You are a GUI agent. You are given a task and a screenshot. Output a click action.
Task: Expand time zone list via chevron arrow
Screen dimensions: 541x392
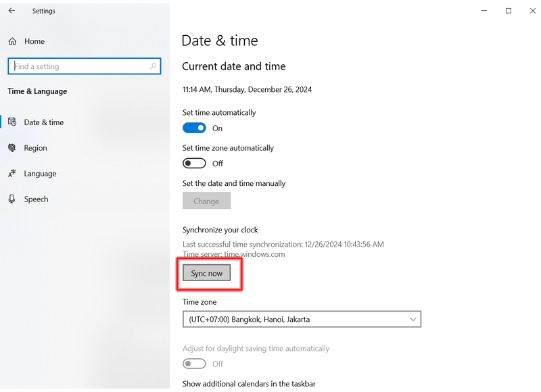point(413,319)
